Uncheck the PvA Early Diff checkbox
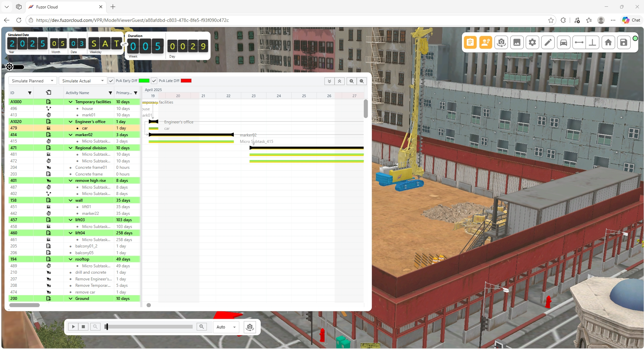Viewport: 644px width, 349px height. pos(111,81)
